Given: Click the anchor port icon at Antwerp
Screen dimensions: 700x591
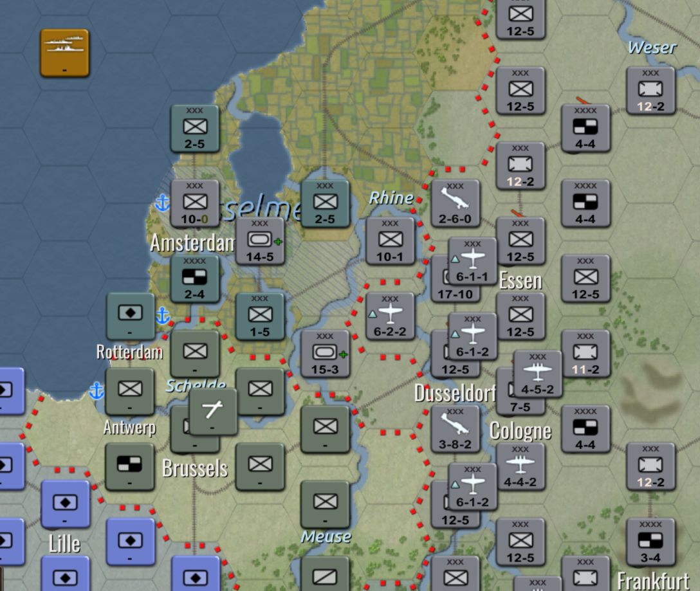Looking at the screenshot, I should [97, 390].
